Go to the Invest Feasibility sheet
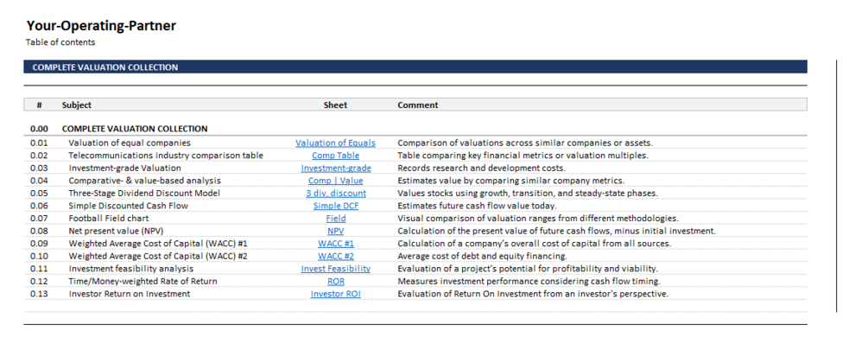Image resolution: width=868 pixels, height=350 pixels. 335,269
